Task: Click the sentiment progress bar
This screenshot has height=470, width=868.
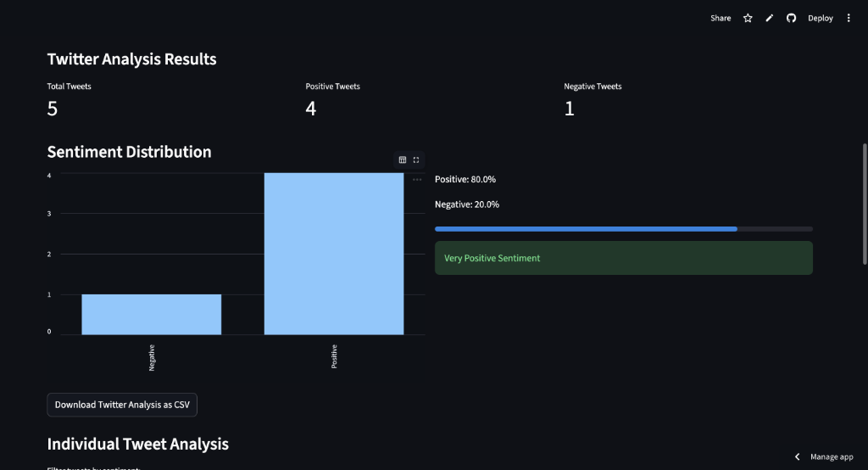Action: (623, 229)
